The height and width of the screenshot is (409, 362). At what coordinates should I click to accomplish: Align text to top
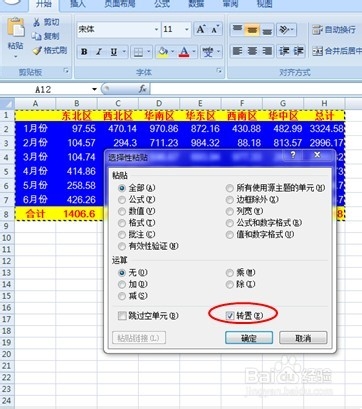(x=237, y=29)
